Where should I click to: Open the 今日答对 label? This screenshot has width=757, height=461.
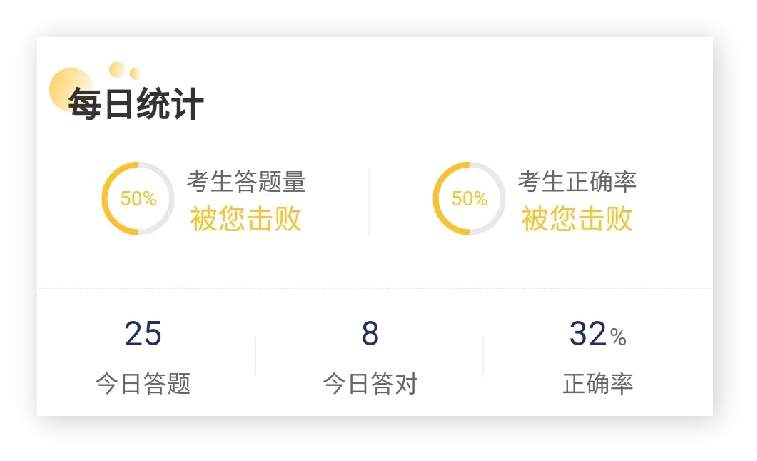pyautogui.click(x=370, y=384)
